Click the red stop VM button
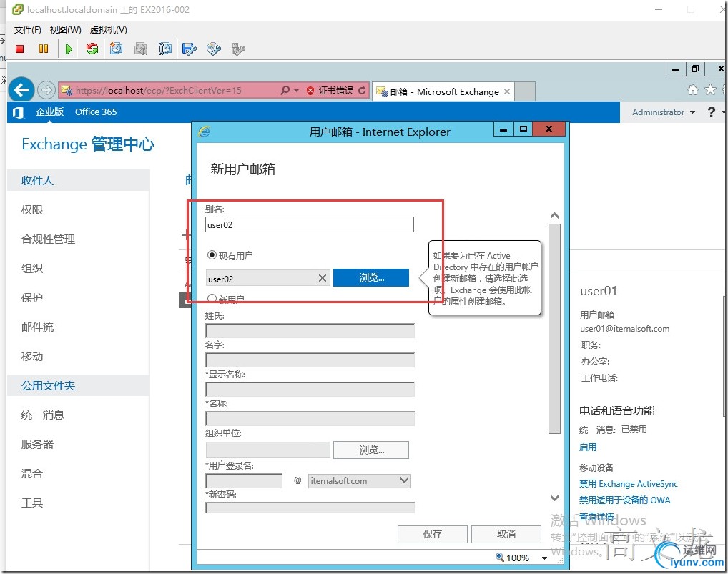Image resolution: width=728 pixels, height=574 pixels. pyautogui.click(x=19, y=49)
